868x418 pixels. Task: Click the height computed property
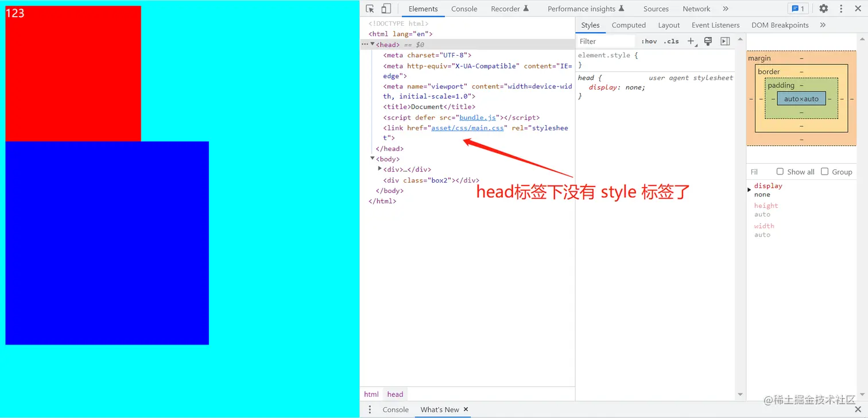[766, 206]
